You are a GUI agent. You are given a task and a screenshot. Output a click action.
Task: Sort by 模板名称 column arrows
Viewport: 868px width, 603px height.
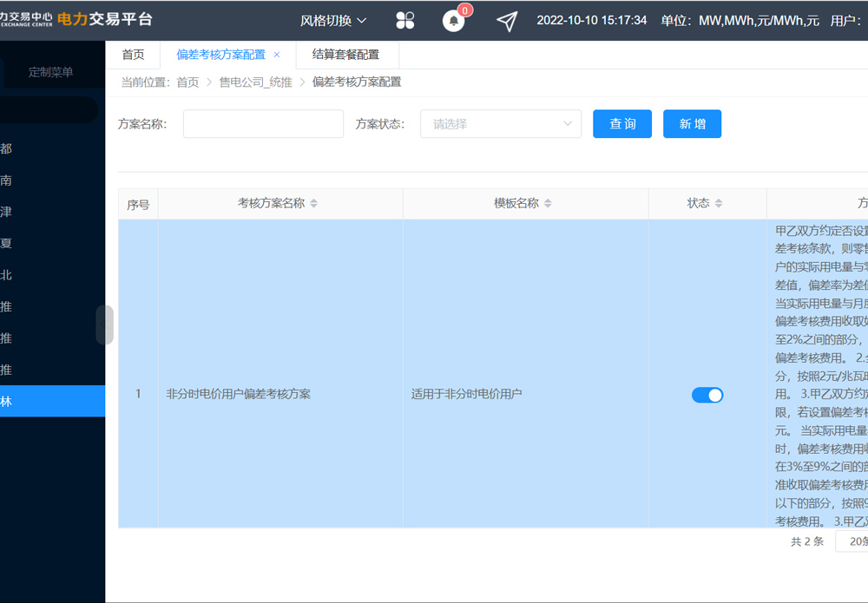point(548,204)
